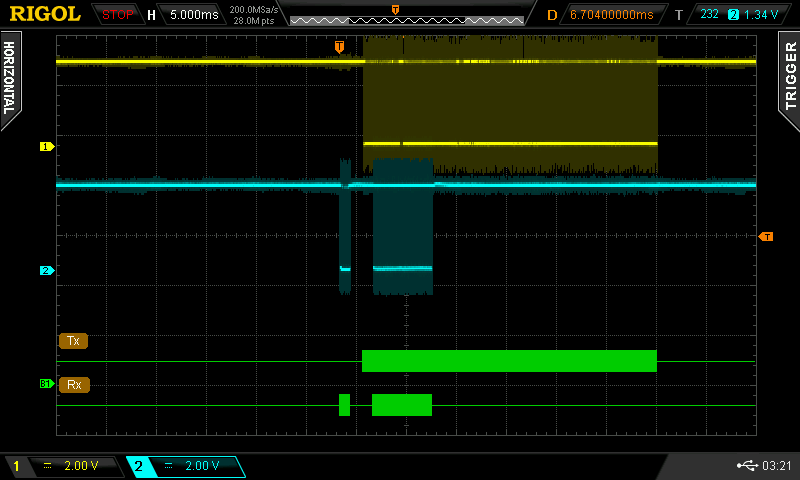800x480 pixels.
Task: Select the 6.70400000ms delay value
Action: click(611, 15)
